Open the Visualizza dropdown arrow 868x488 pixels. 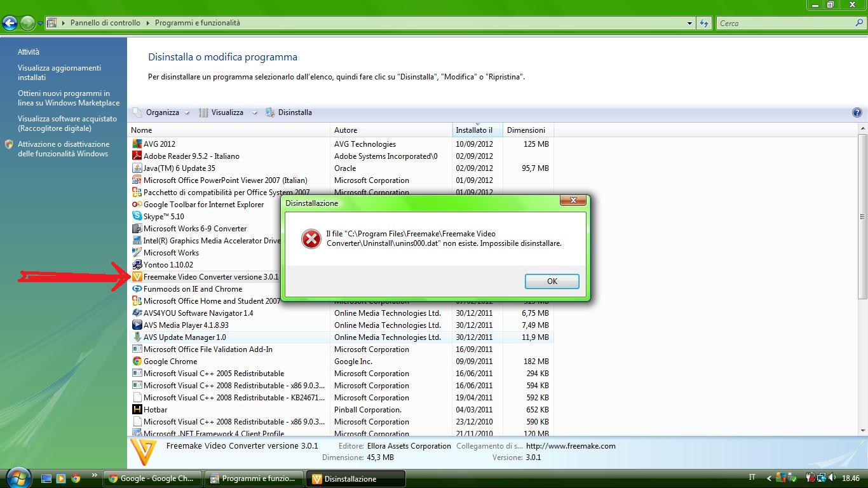[254, 112]
